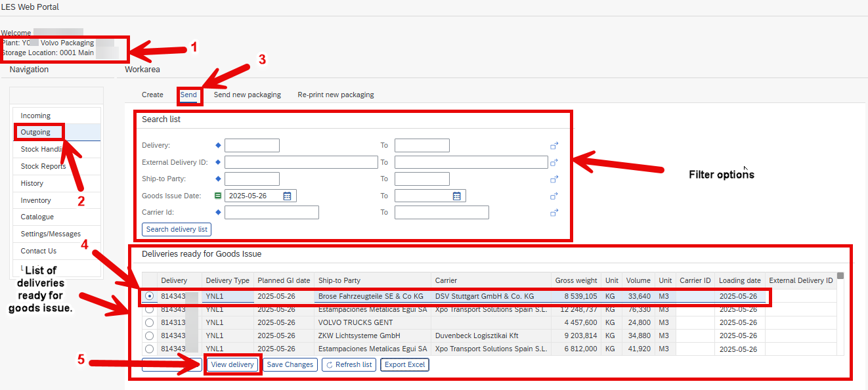The width and height of the screenshot is (868, 390).
Task: Open multiple selection for External Delivery ID
Action: [x=554, y=162]
